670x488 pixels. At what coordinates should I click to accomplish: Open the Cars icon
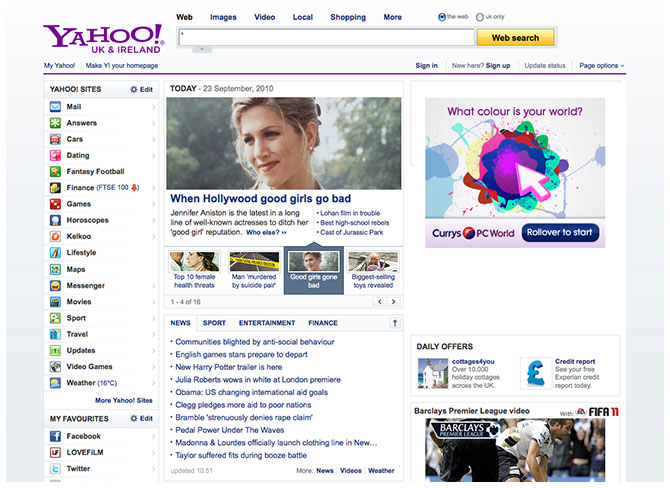[55, 139]
